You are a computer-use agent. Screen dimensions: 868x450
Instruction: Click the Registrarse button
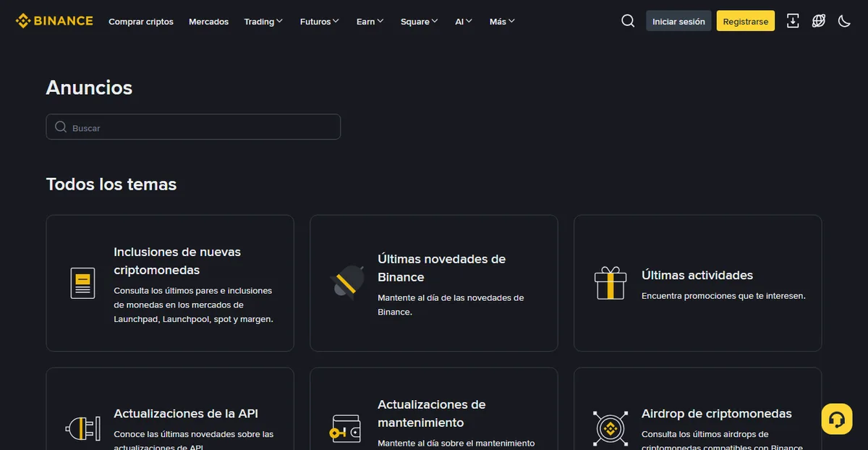coord(746,21)
